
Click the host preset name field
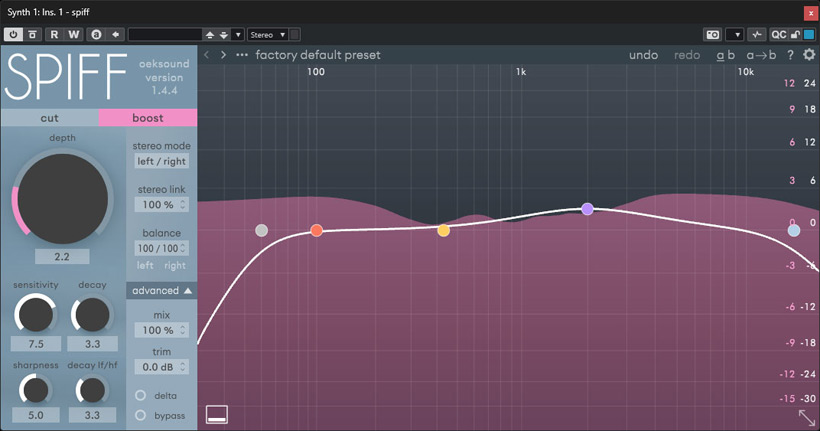[x=165, y=35]
